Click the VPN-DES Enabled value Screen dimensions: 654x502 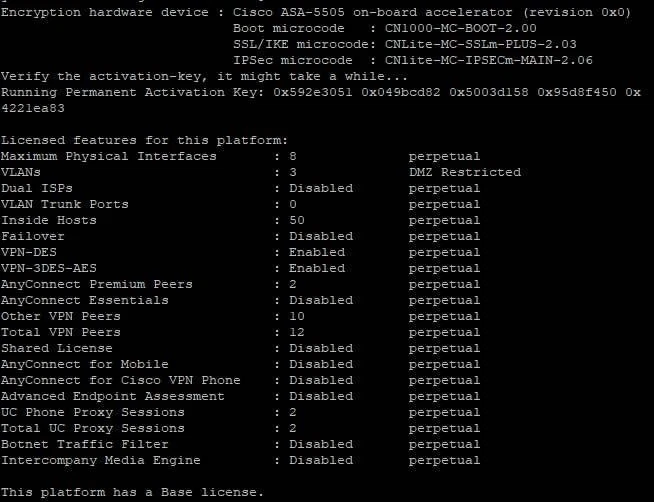point(317,252)
